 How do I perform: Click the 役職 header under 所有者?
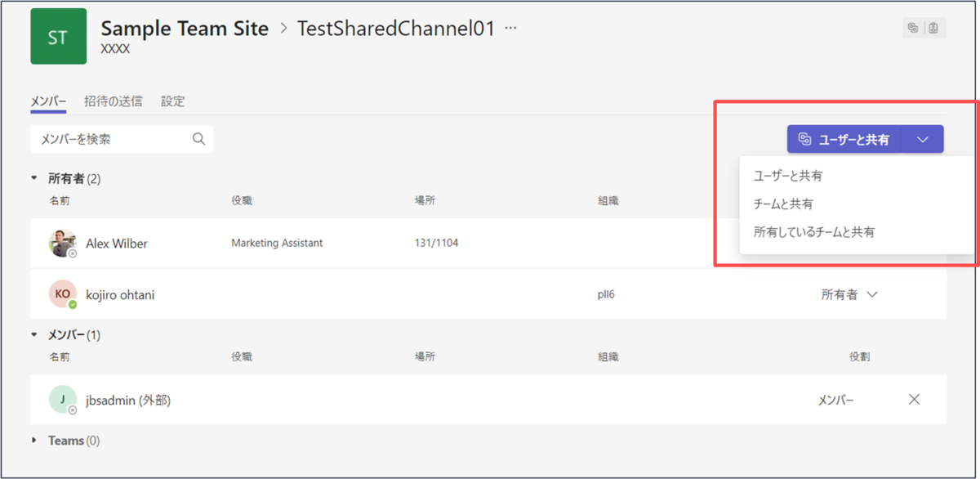[242, 200]
